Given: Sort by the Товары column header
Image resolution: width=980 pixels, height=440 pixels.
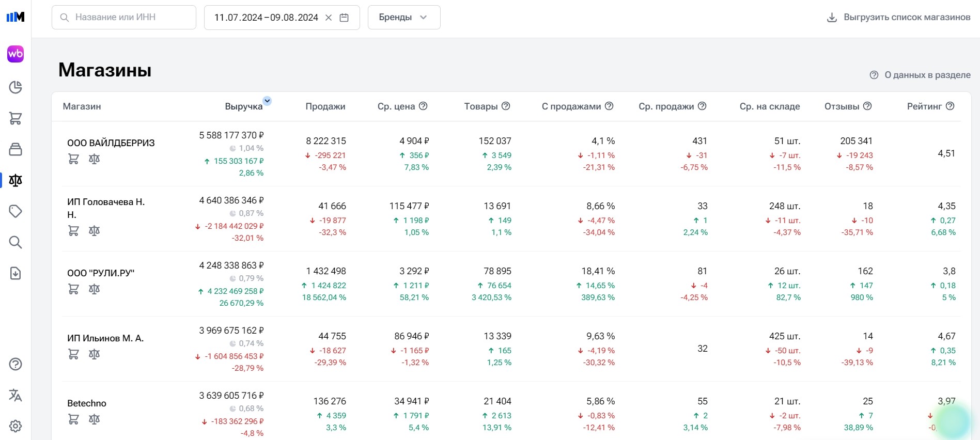Looking at the screenshot, I should coord(481,106).
